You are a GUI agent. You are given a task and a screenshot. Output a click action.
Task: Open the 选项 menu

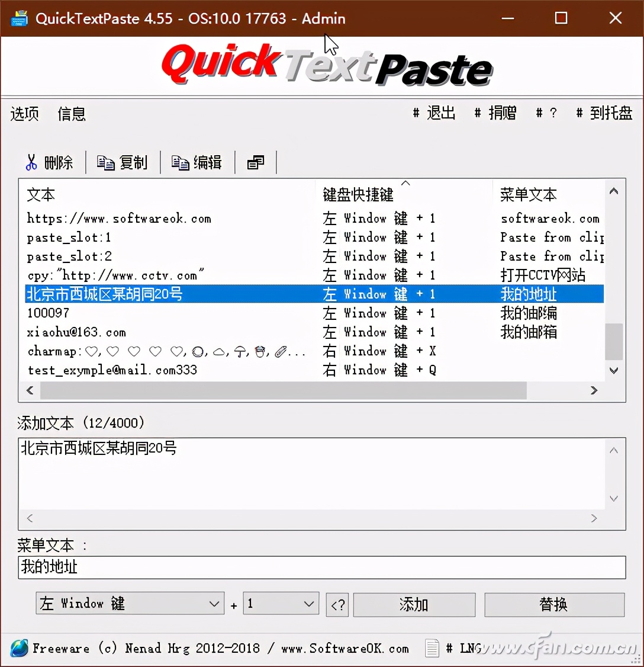tap(25, 114)
